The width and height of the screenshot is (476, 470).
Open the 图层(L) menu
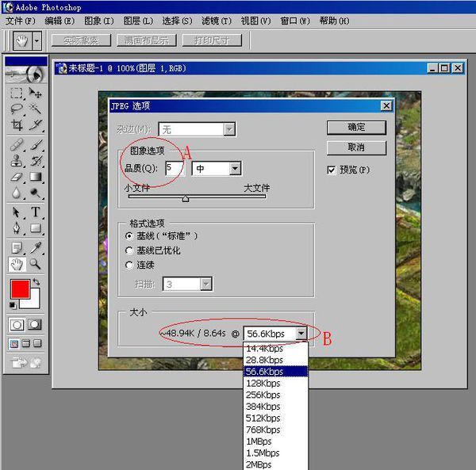pos(138,21)
